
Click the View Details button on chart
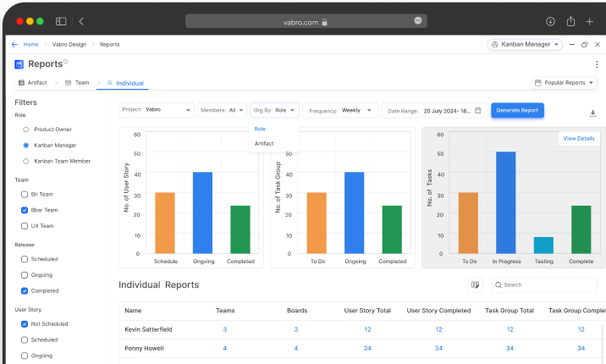click(579, 138)
